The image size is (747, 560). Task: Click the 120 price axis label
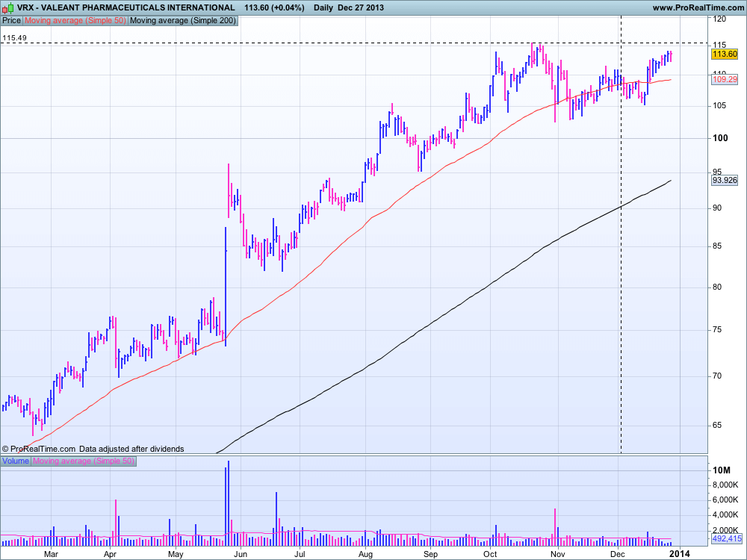719,19
